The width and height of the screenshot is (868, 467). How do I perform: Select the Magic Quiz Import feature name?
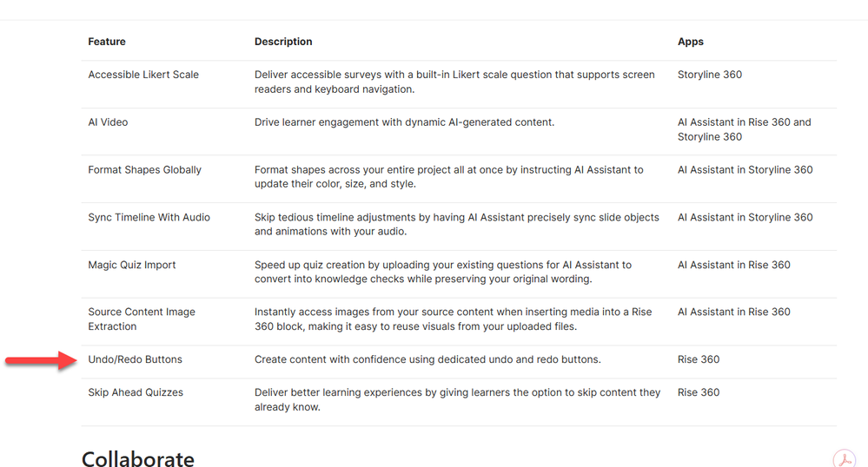point(132,265)
